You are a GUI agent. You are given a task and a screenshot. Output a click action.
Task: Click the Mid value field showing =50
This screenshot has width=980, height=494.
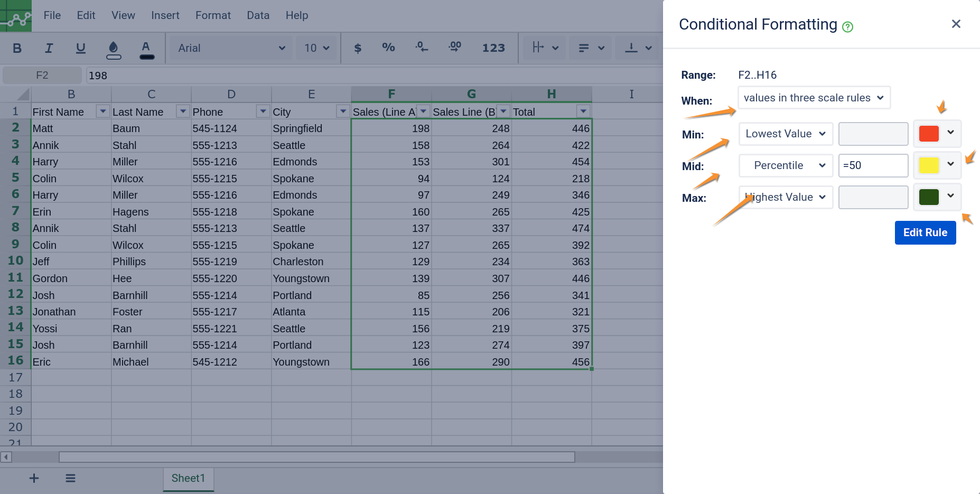pos(873,165)
